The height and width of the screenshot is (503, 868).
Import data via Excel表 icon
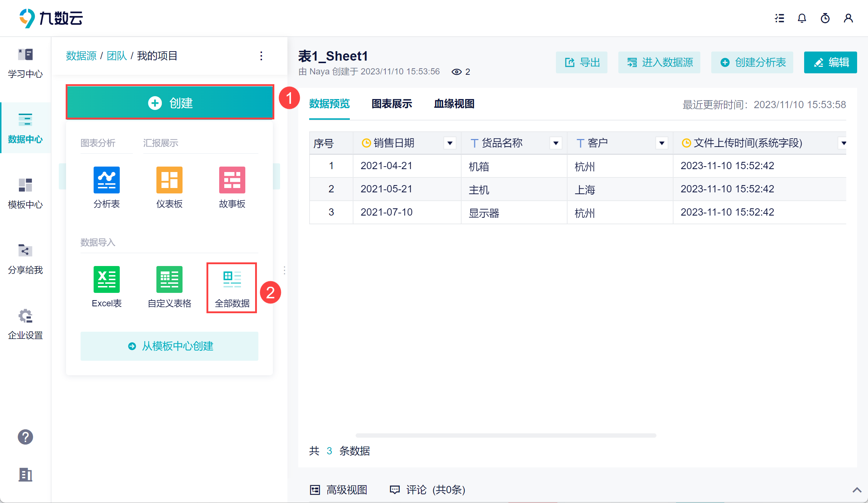106,279
